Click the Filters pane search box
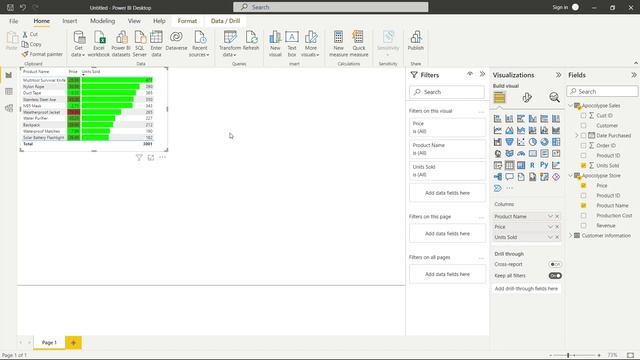This screenshot has width=640, height=360. (x=447, y=92)
